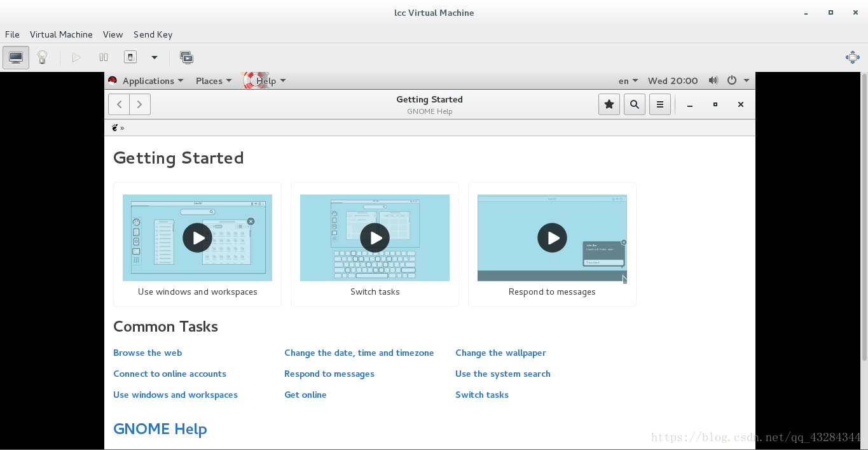This screenshot has width=868, height=450.
Task: Search GNOME Help
Action: (x=635, y=104)
